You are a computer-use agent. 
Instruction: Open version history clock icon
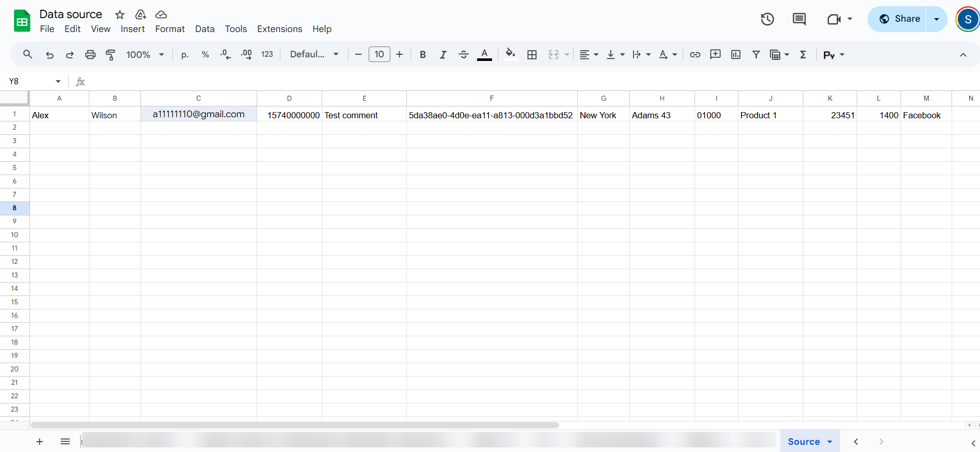[x=767, y=19]
